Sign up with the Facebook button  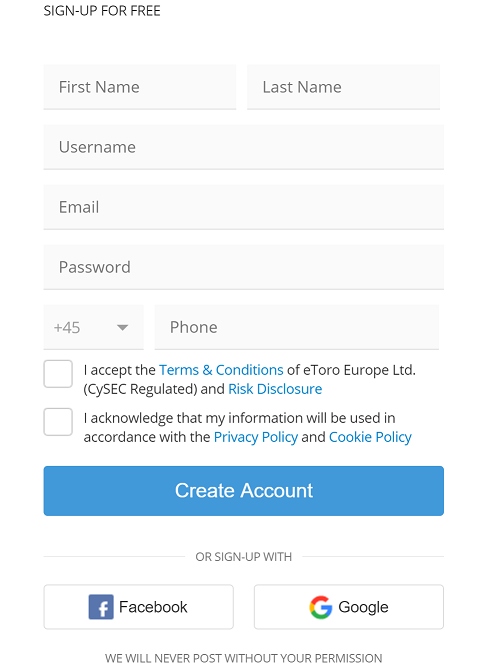click(138, 607)
